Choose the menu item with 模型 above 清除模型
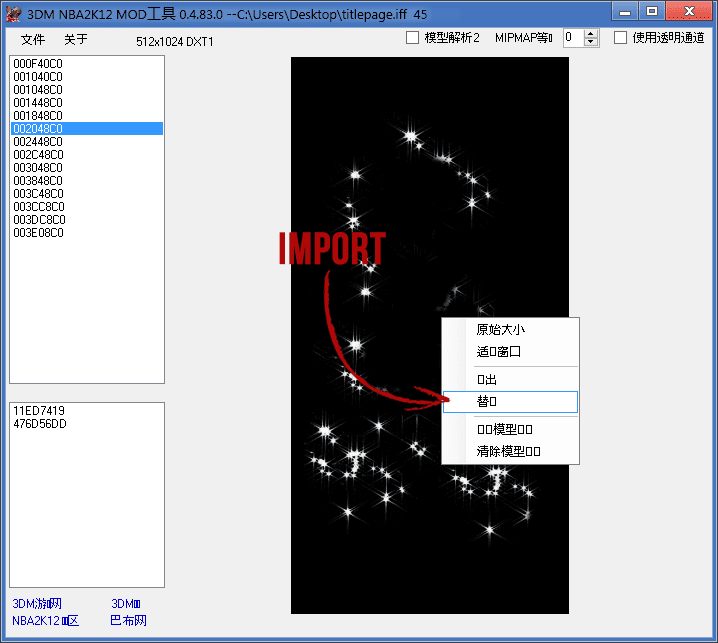The image size is (718, 643). [510, 430]
